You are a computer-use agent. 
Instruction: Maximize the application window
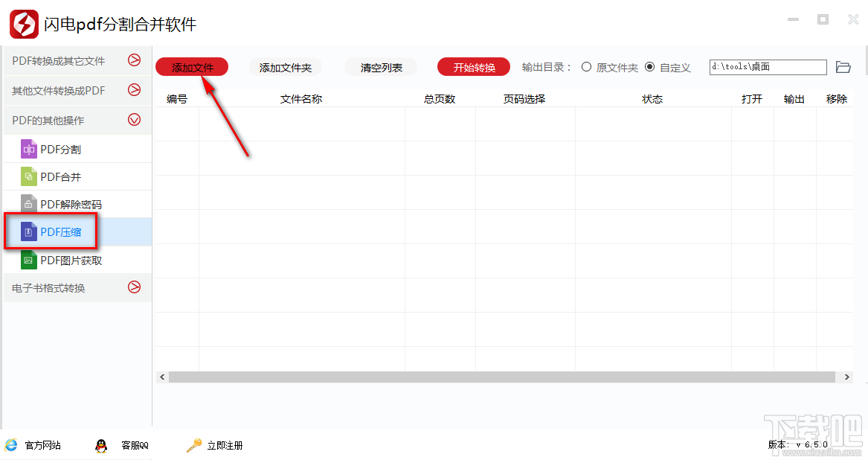pyautogui.click(x=823, y=19)
